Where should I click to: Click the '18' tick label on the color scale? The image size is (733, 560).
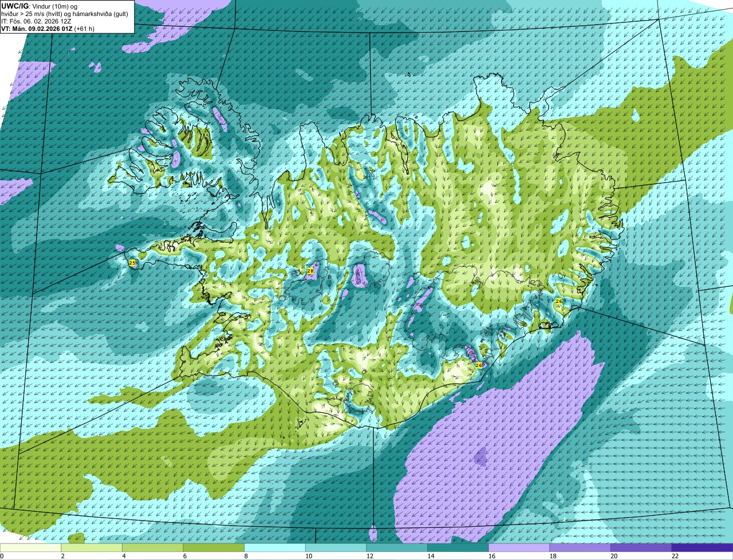click(x=553, y=556)
